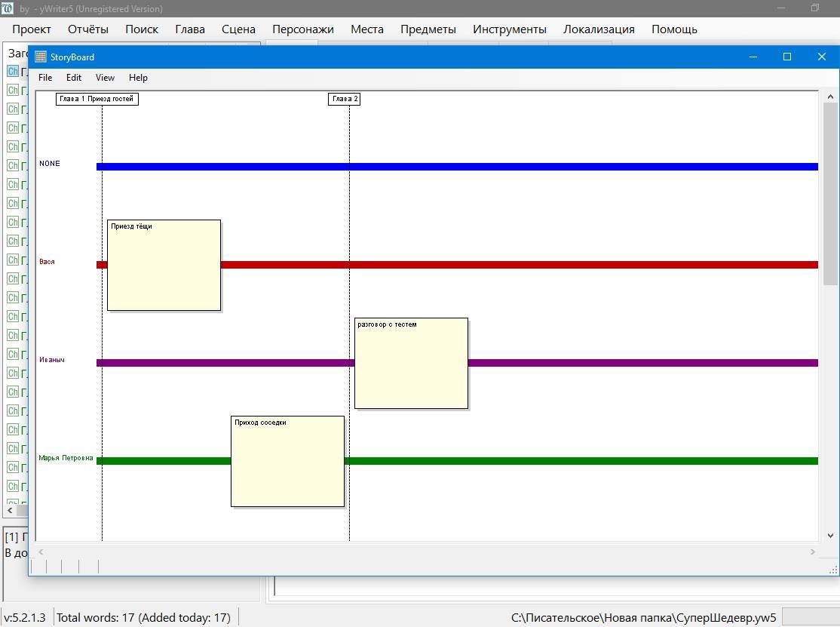Open the Локализация menu

click(x=599, y=29)
